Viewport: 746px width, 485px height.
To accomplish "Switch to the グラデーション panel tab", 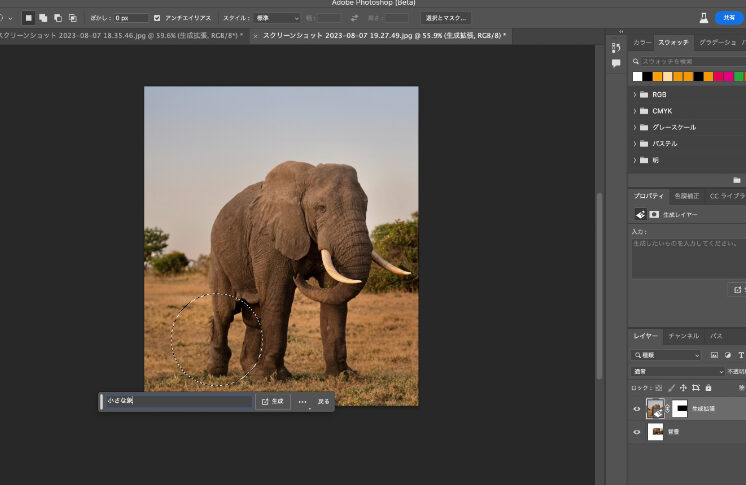I will click(717, 42).
